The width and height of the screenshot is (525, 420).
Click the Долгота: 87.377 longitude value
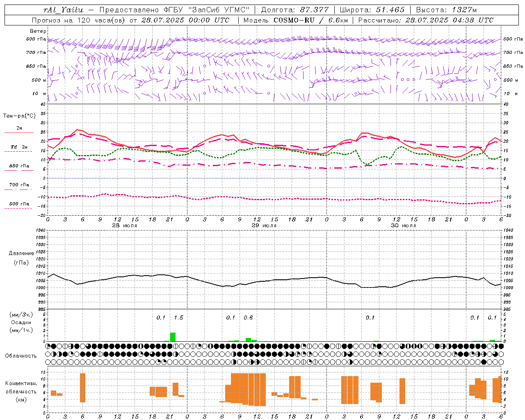[x=295, y=10]
